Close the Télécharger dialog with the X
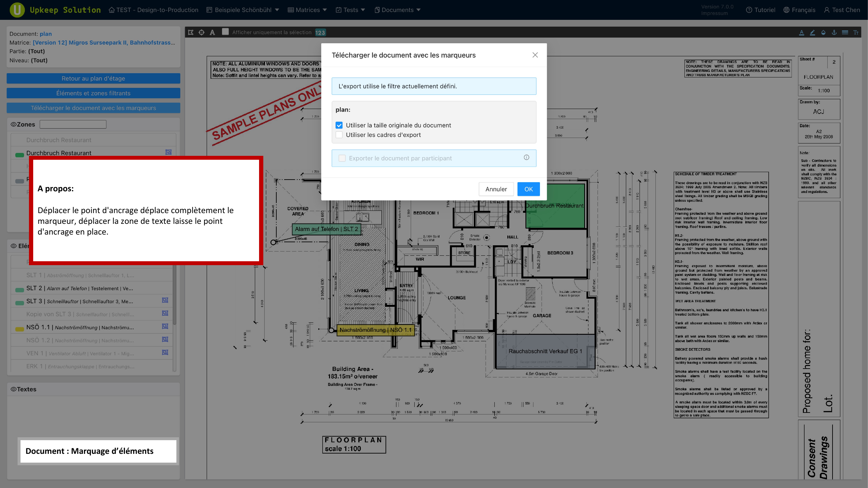This screenshot has width=868, height=488. tap(535, 55)
